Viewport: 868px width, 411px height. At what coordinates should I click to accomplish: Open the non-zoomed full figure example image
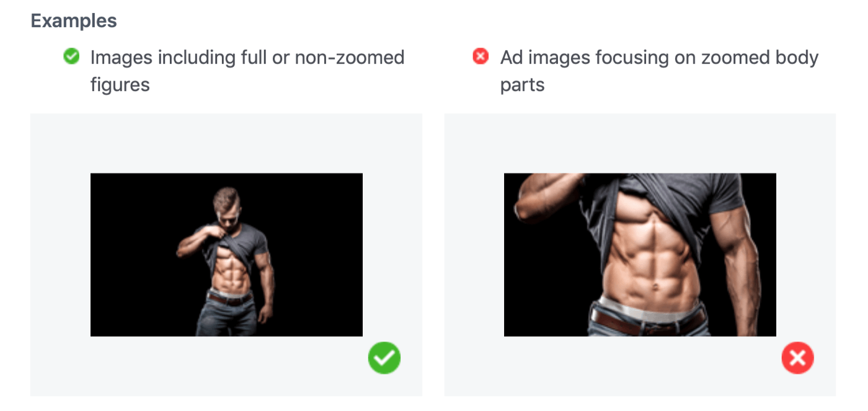tap(226, 254)
